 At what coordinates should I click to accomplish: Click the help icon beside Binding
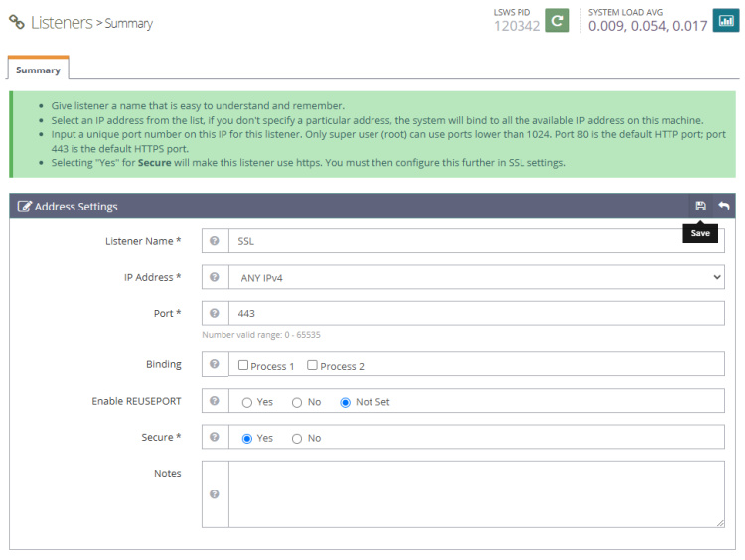coord(215,365)
